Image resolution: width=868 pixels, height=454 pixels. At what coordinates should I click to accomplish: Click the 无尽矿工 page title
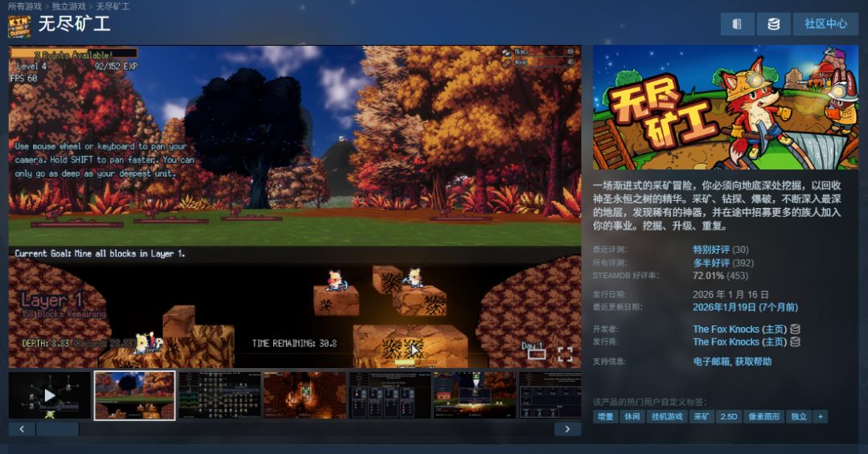click(x=74, y=24)
